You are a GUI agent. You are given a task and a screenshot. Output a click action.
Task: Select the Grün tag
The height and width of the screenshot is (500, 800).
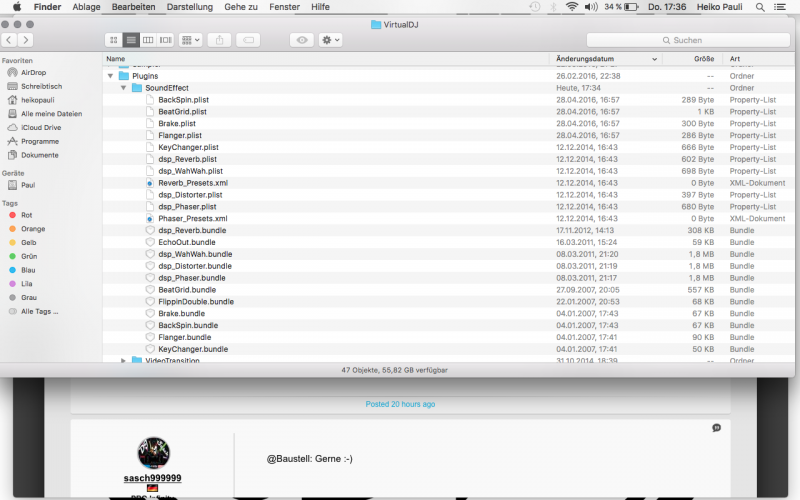coord(29,257)
